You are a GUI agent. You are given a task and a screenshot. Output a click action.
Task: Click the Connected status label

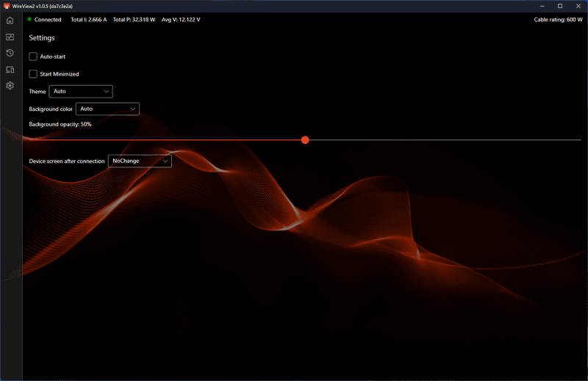(48, 20)
